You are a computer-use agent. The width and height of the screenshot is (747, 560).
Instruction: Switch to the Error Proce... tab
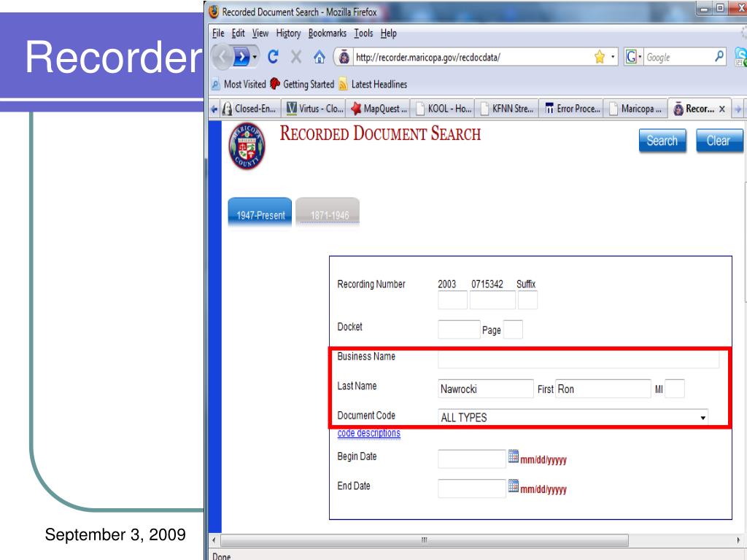click(x=572, y=109)
